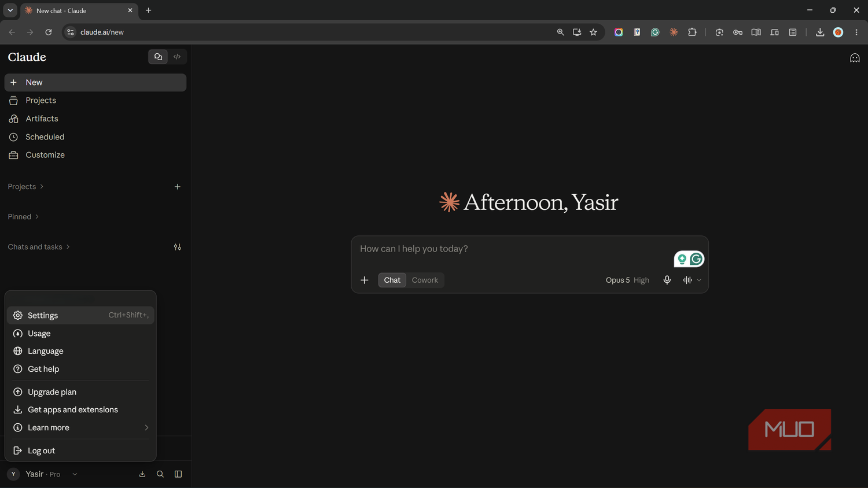Select the 'New chat - Claude' browser tab
Viewport: 868px width, 488px height.
click(79, 10)
